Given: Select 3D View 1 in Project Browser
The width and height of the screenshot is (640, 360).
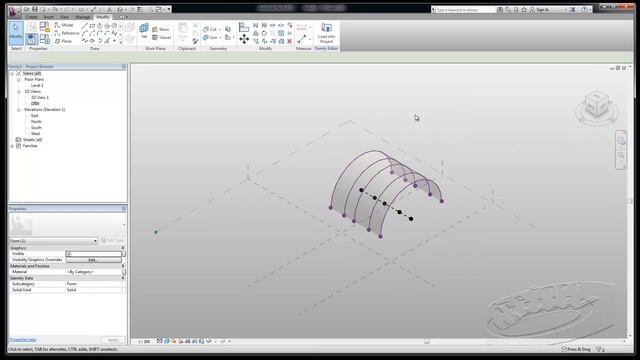Looking at the screenshot, I should pyautogui.click(x=40, y=98).
